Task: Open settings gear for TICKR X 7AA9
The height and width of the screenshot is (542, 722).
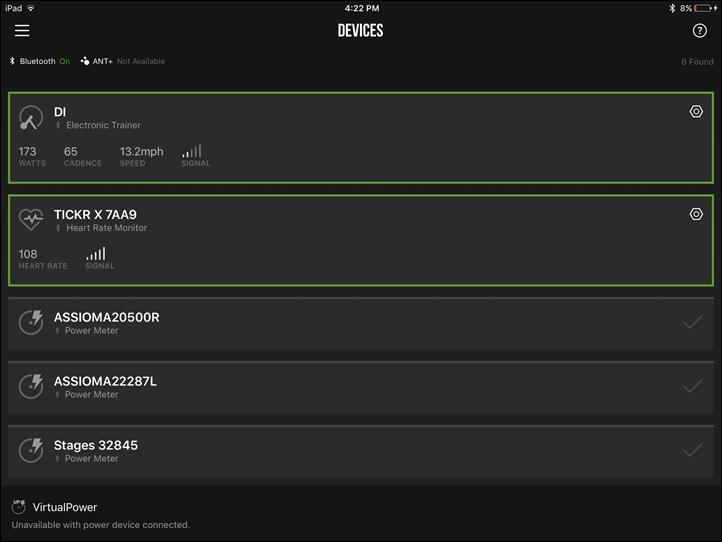Action: 696,214
